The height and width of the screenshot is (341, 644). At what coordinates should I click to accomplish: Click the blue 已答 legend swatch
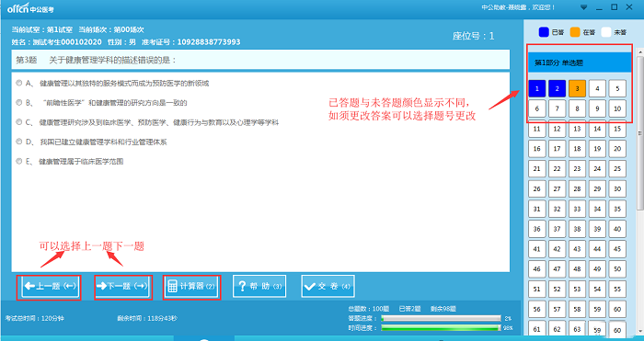pyautogui.click(x=545, y=32)
